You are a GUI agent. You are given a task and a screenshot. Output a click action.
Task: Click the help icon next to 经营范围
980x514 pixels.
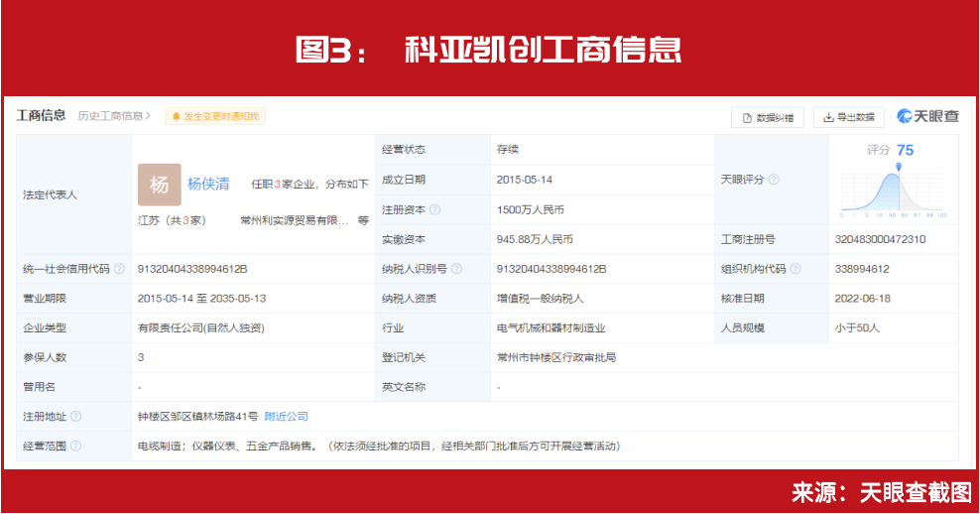point(75,446)
